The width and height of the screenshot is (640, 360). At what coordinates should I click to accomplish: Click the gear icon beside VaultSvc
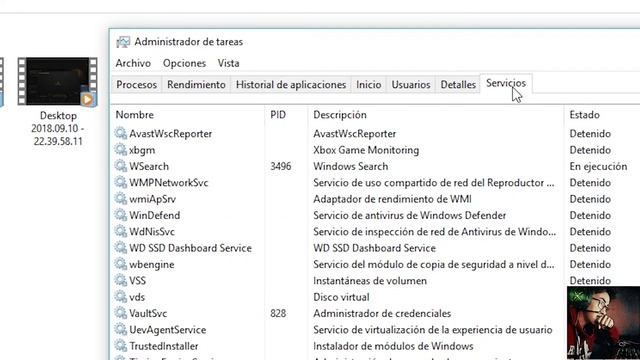tap(121, 313)
